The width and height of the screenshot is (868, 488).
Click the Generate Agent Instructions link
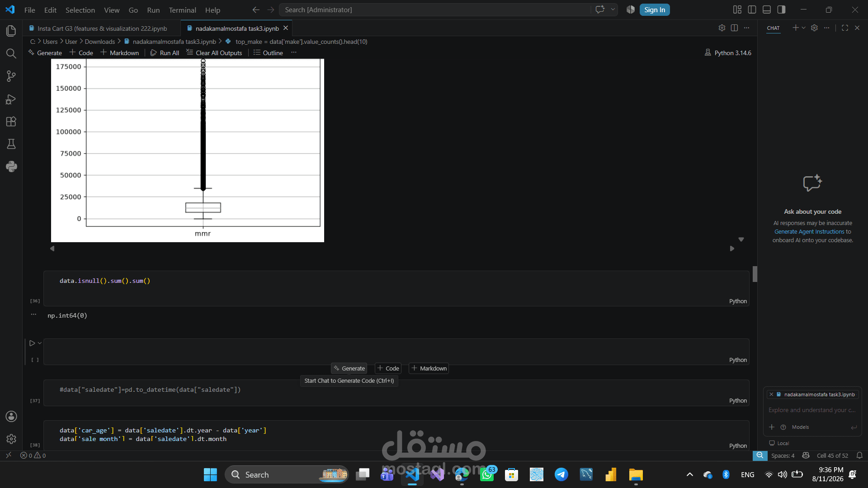(x=809, y=231)
